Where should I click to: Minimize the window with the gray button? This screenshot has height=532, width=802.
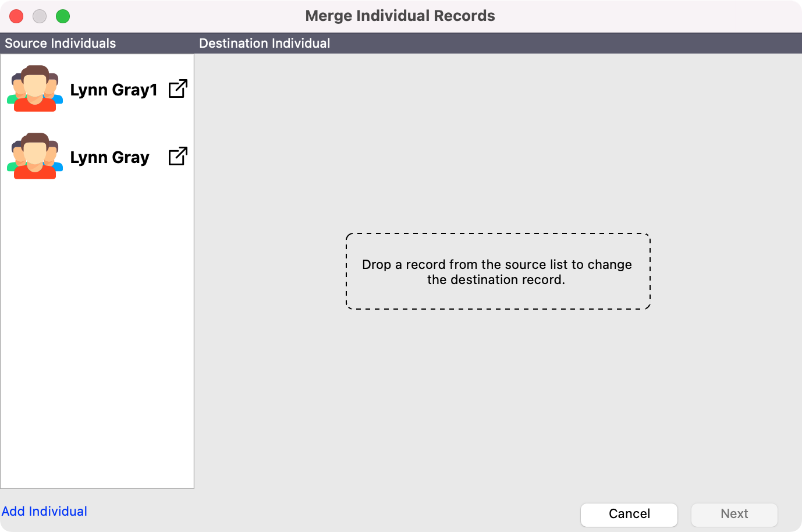[x=40, y=16]
